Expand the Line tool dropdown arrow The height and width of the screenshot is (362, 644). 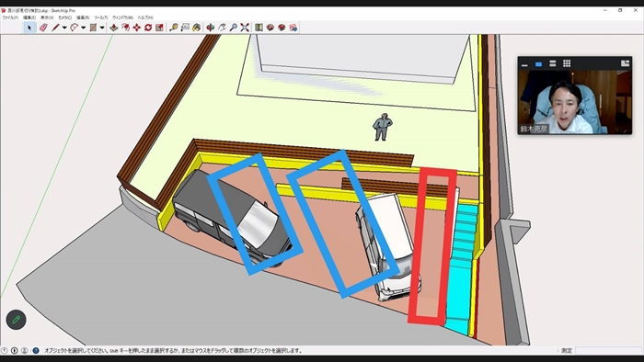pyautogui.click(x=64, y=28)
